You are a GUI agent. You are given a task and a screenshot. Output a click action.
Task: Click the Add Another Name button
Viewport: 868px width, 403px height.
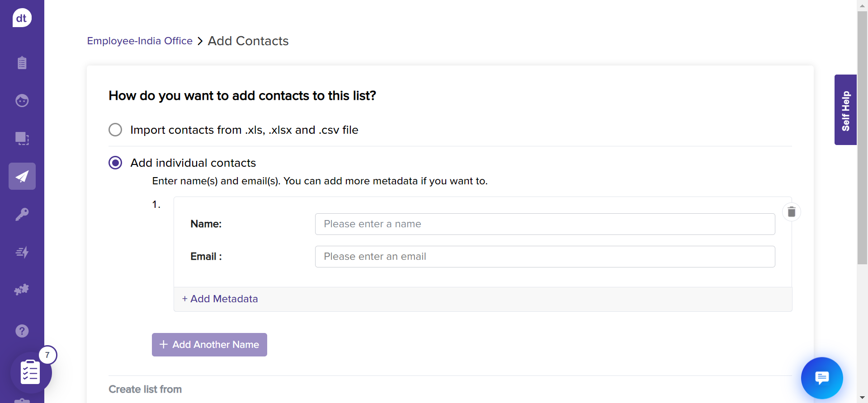click(209, 345)
